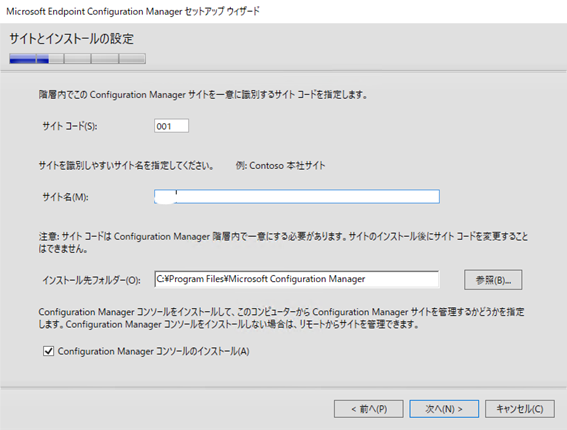Click the wizard progress bar
This screenshot has height=430, width=567.
pos(77,59)
